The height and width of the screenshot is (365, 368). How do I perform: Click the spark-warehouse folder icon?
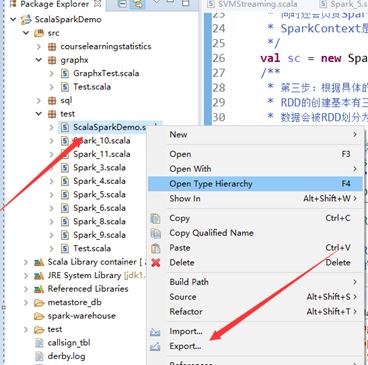(x=39, y=316)
